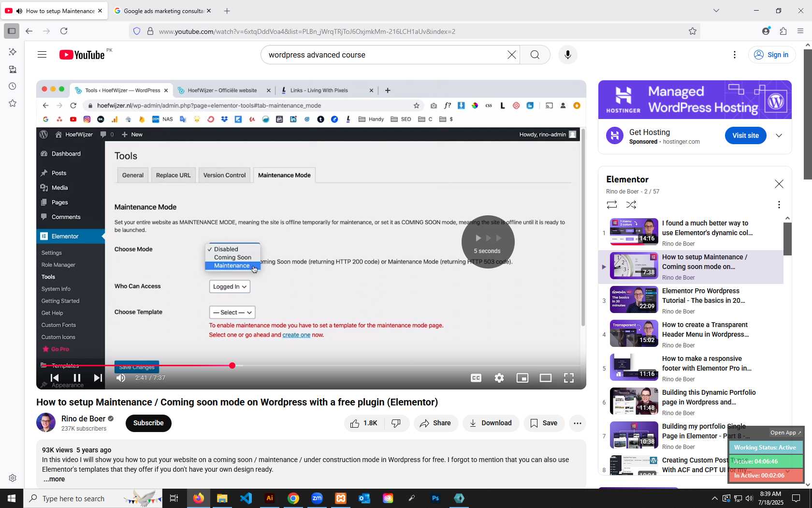This screenshot has width=812, height=508.
Task: Open the Managed WordPress Hosting banner
Action: coord(695,100)
